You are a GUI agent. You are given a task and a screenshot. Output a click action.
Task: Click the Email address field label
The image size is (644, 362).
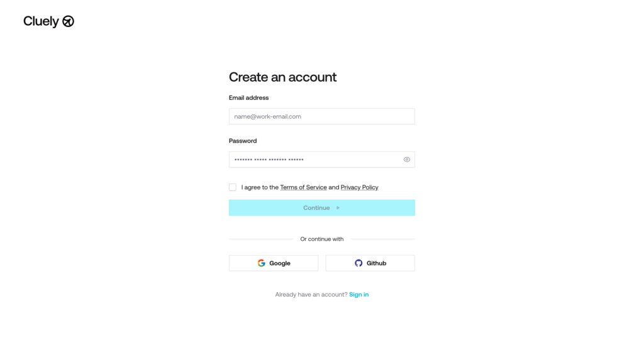pos(248,97)
